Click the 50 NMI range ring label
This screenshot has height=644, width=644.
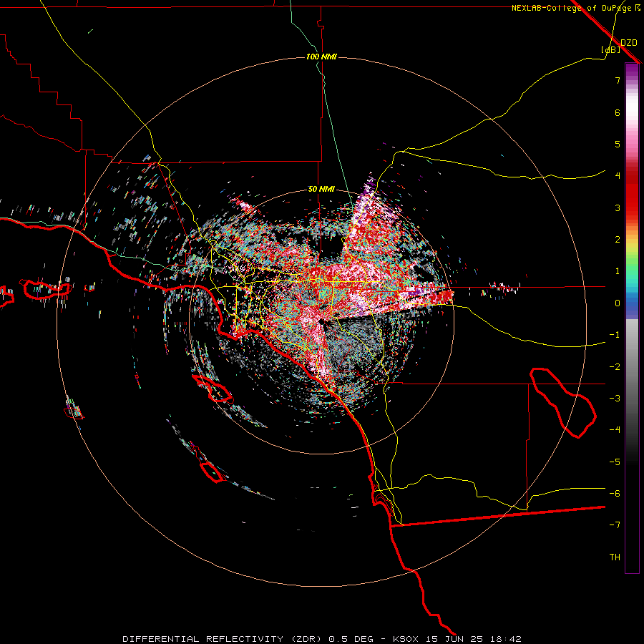tap(321, 190)
